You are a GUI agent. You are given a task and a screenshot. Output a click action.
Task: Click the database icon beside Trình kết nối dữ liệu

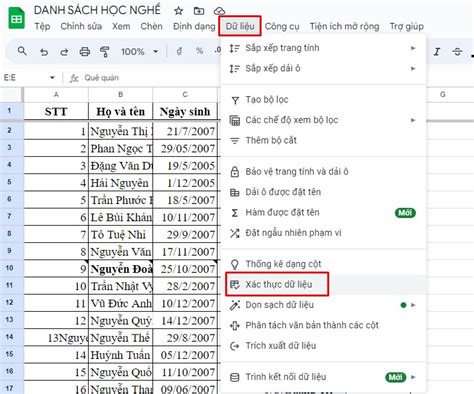tap(235, 377)
